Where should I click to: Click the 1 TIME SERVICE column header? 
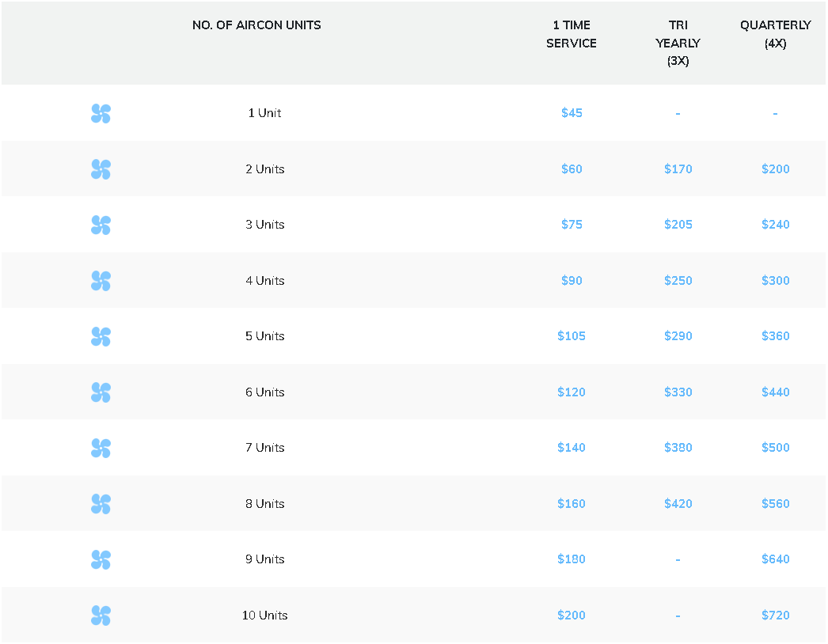coord(572,34)
